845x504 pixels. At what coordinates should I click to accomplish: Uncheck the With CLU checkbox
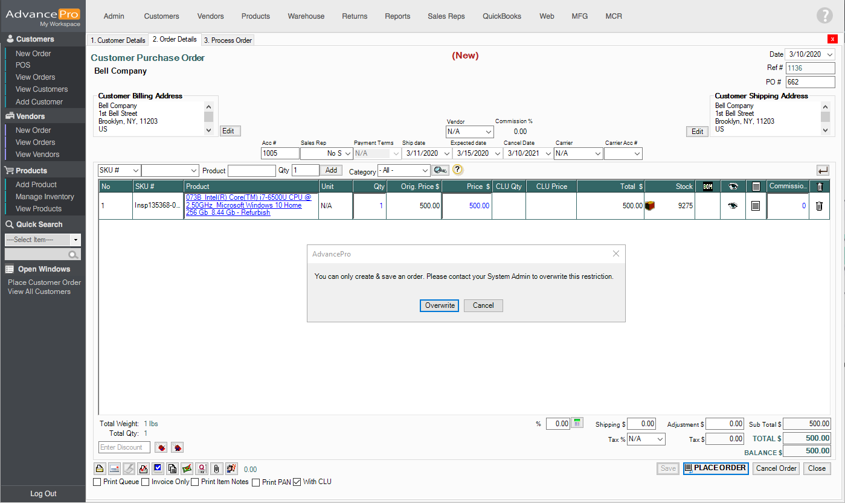pyautogui.click(x=297, y=482)
